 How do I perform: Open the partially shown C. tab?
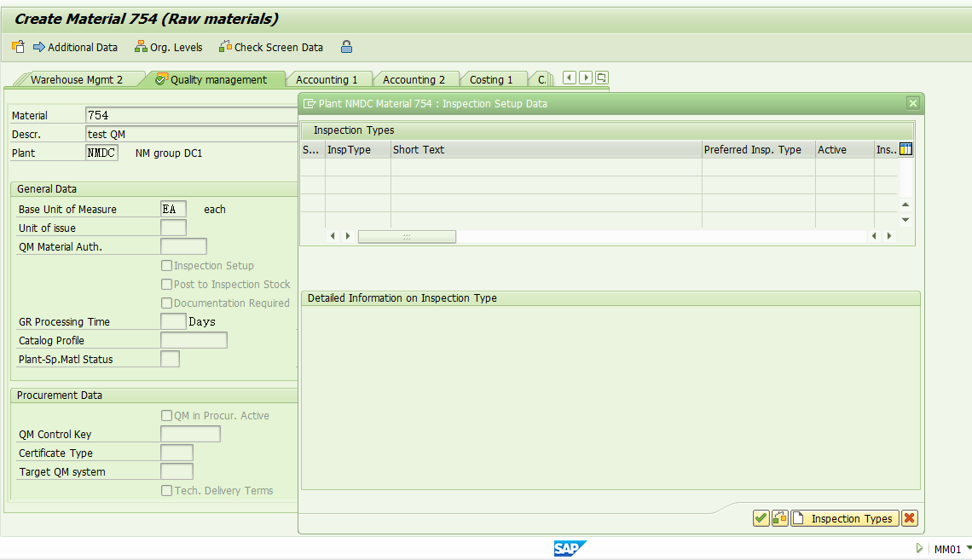click(x=541, y=80)
